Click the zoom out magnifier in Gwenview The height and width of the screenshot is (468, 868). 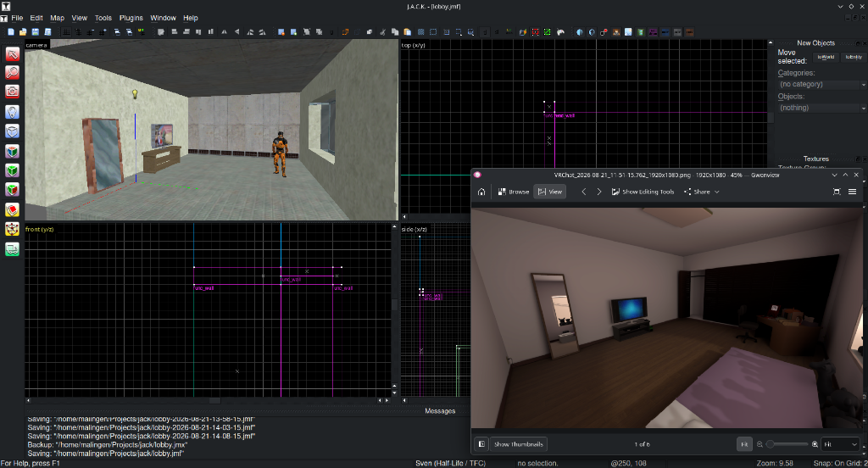(759, 444)
